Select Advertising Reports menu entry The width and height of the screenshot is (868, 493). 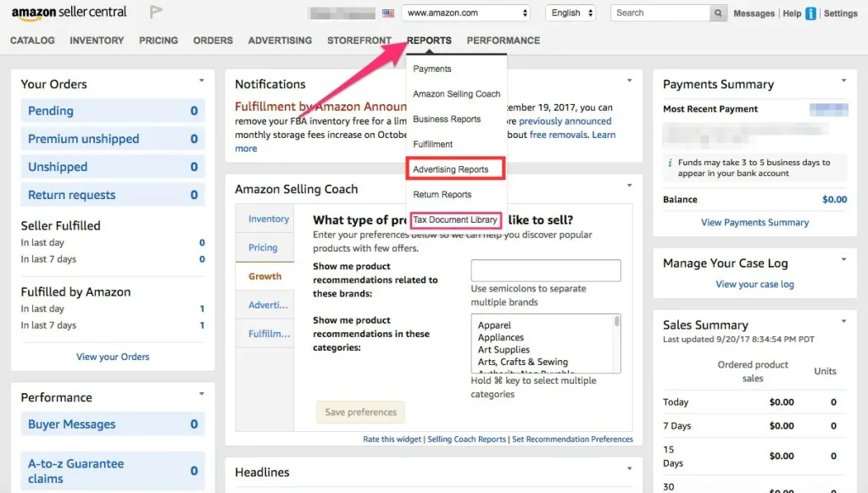[451, 169]
